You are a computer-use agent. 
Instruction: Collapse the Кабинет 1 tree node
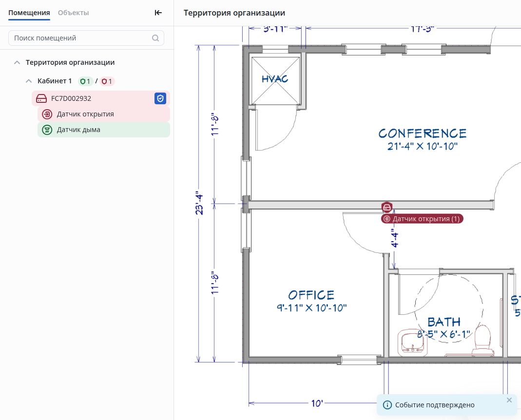click(29, 81)
